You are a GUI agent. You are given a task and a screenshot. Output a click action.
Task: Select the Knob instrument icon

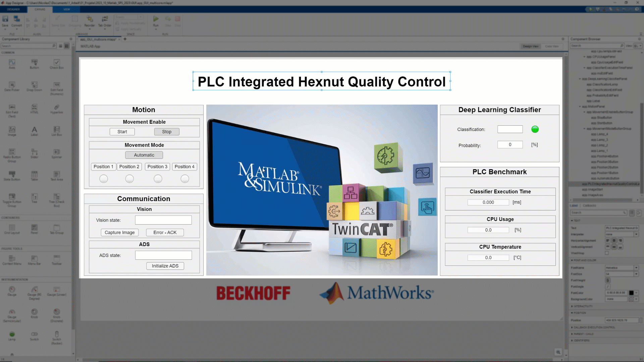click(34, 312)
